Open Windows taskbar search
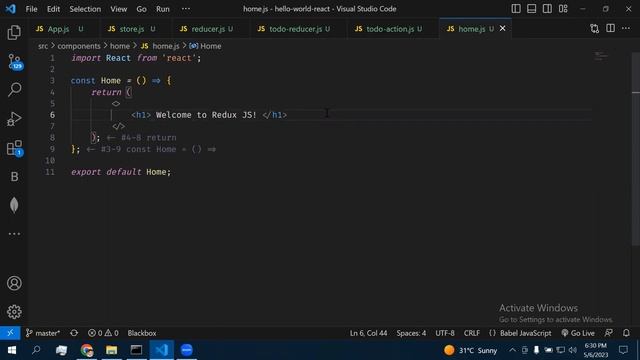Viewport: 640px width, 360px height. [36, 350]
